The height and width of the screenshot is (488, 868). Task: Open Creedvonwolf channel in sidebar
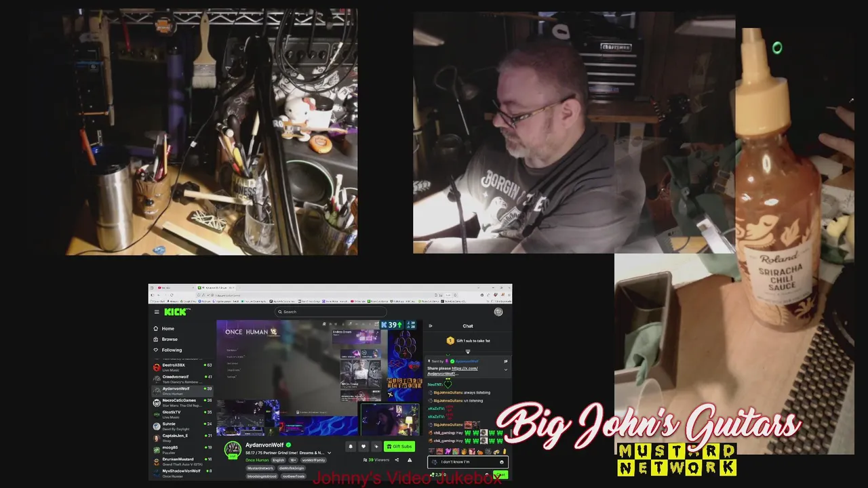pyautogui.click(x=182, y=378)
